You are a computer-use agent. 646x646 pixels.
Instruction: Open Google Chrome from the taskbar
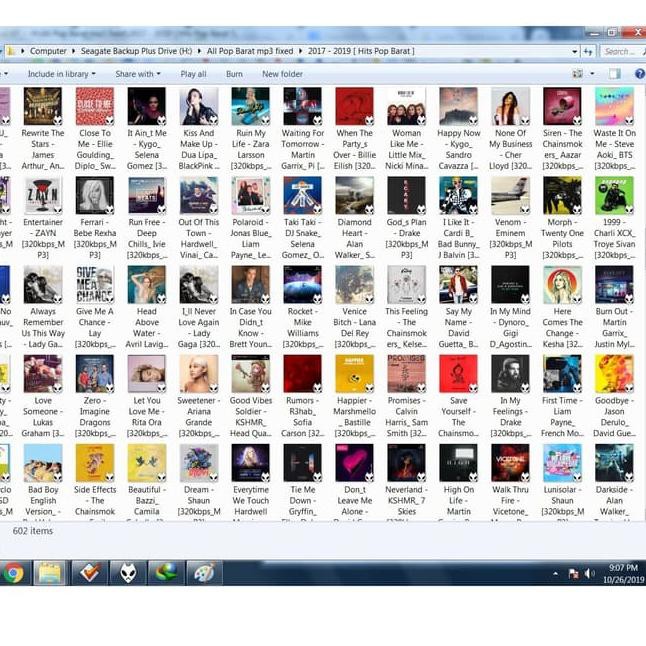click(x=13, y=573)
